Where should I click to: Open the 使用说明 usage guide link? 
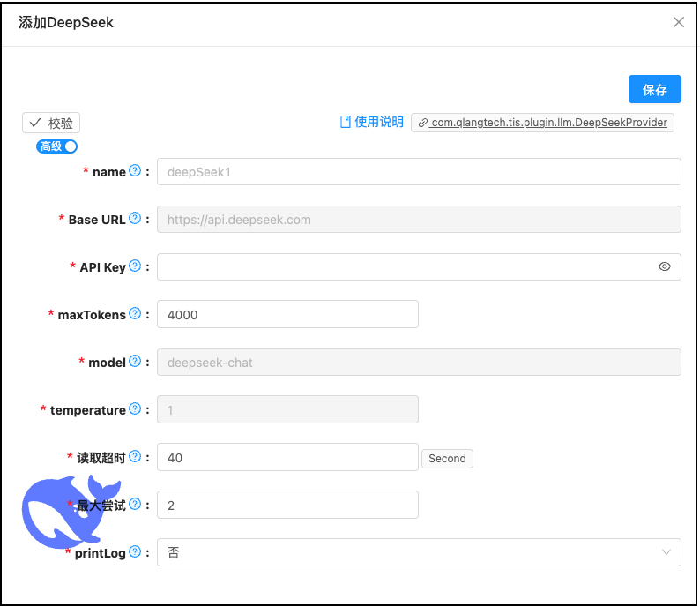[x=371, y=123]
